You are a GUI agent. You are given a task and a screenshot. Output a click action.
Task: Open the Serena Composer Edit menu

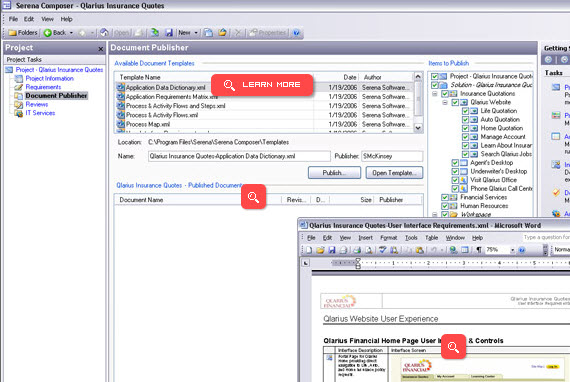pyautogui.click(x=29, y=19)
